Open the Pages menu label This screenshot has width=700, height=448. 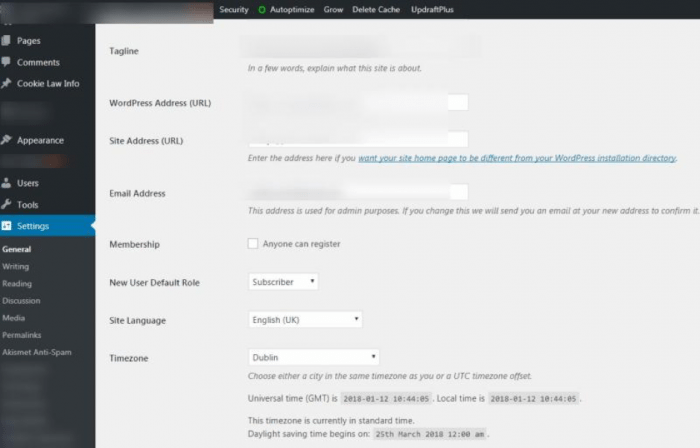(x=29, y=41)
